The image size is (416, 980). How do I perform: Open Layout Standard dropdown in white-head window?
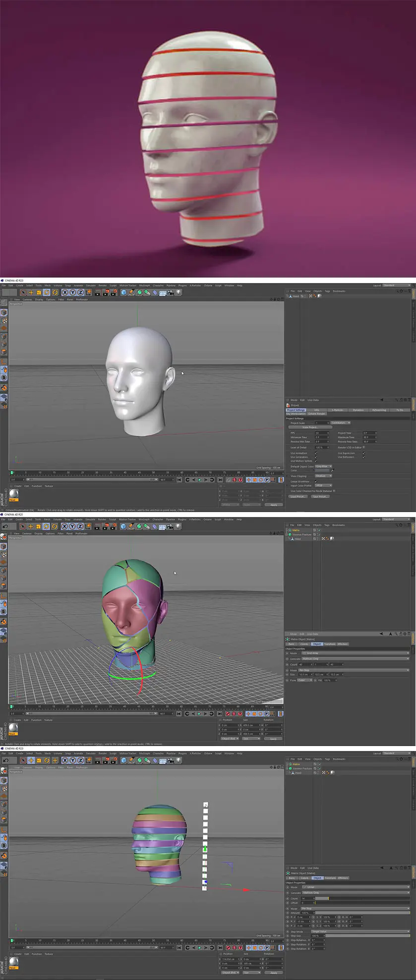pos(396,286)
